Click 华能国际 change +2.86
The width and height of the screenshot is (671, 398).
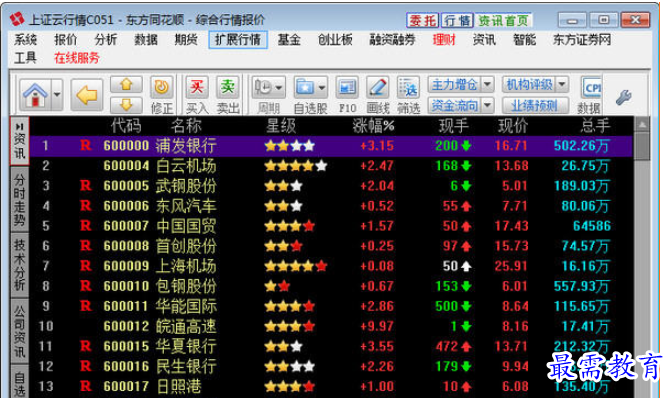377,306
